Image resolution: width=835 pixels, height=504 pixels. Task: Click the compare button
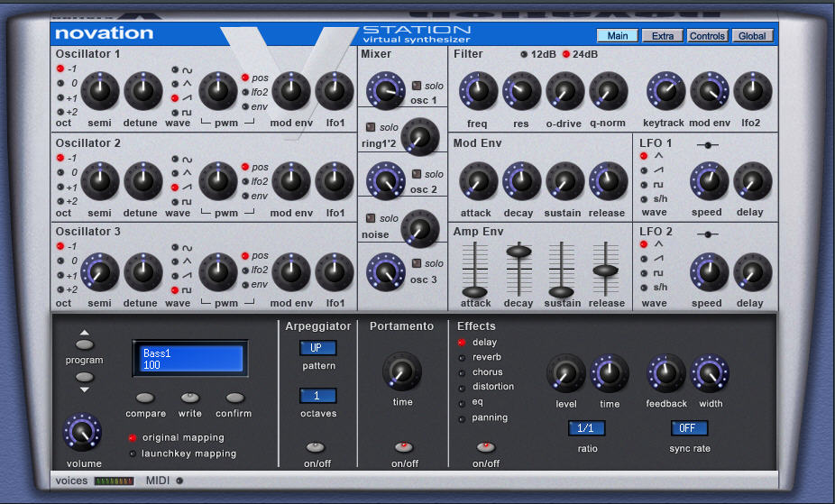(x=145, y=398)
